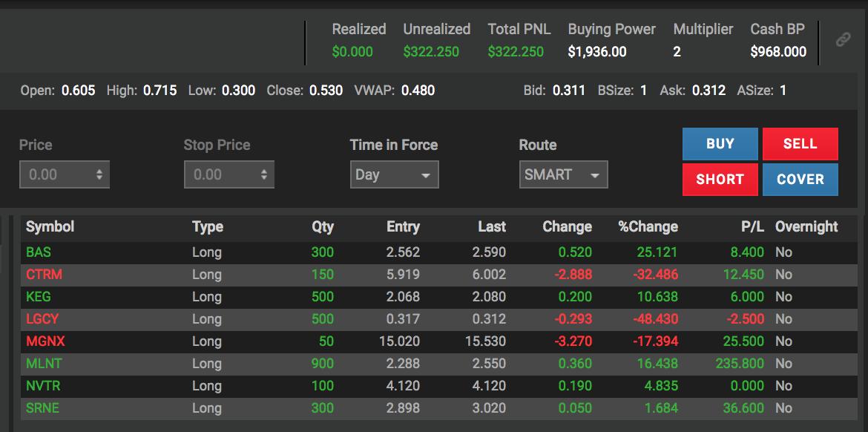Sort positions by Last column header
This screenshot has height=432, width=868.
492,226
